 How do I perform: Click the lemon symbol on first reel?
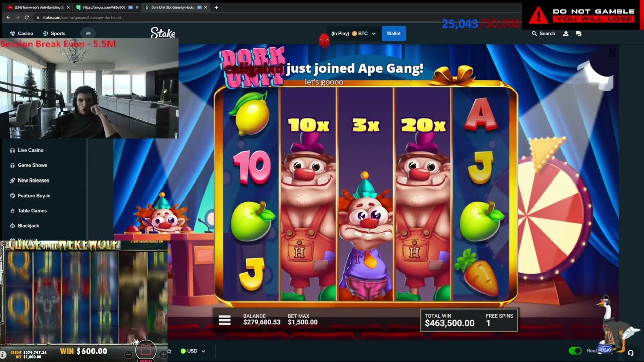(250, 113)
